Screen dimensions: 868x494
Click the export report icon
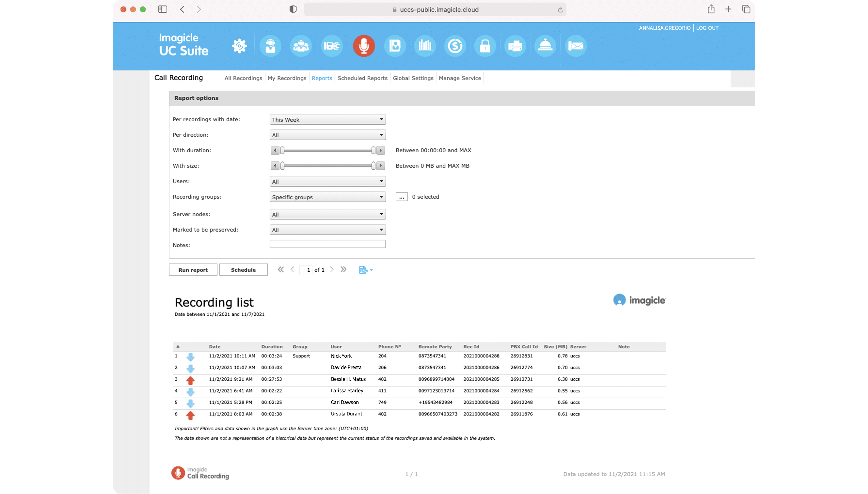point(364,270)
